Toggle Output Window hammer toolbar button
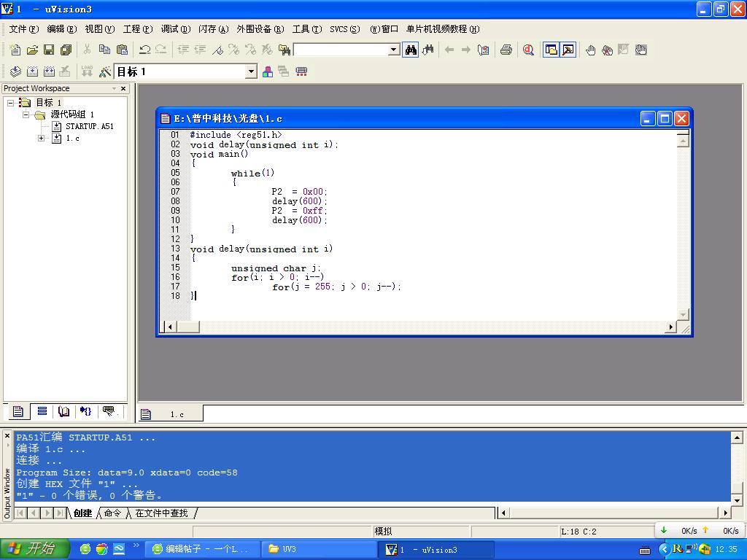This screenshot has height=560, width=747. tap(568, 50)
